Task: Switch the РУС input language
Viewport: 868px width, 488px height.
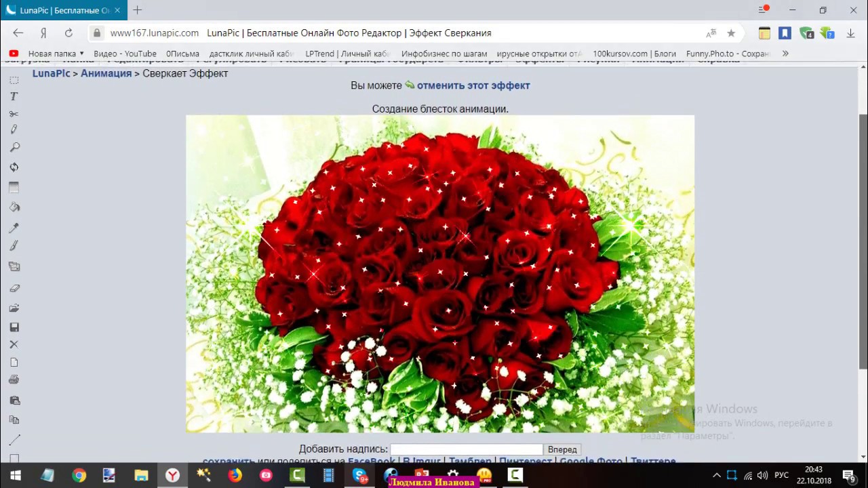Action: (x=782, y=476)
